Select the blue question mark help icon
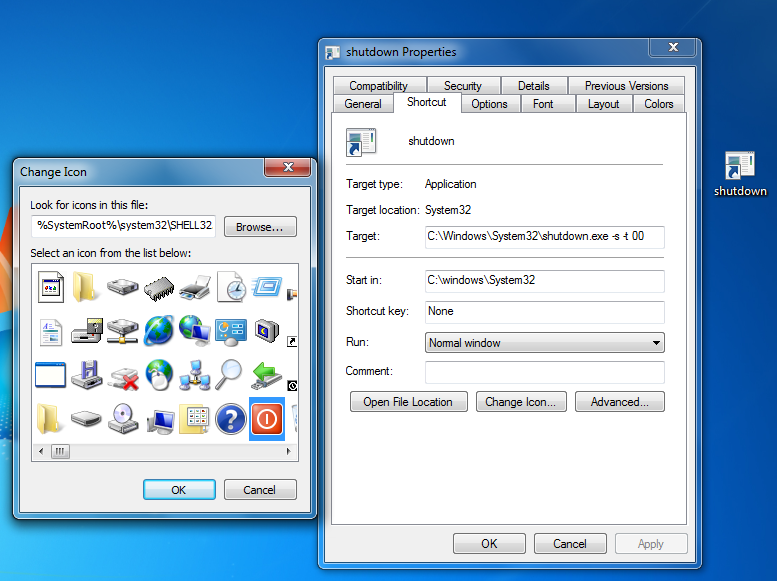This screenshot has width=777, height=581. click(230, 419)
